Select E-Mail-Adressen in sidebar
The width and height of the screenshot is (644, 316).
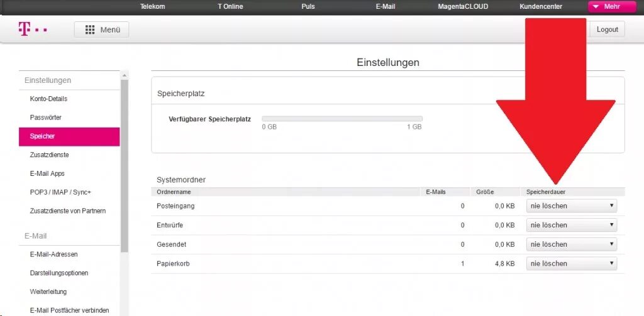coord(54,254)
